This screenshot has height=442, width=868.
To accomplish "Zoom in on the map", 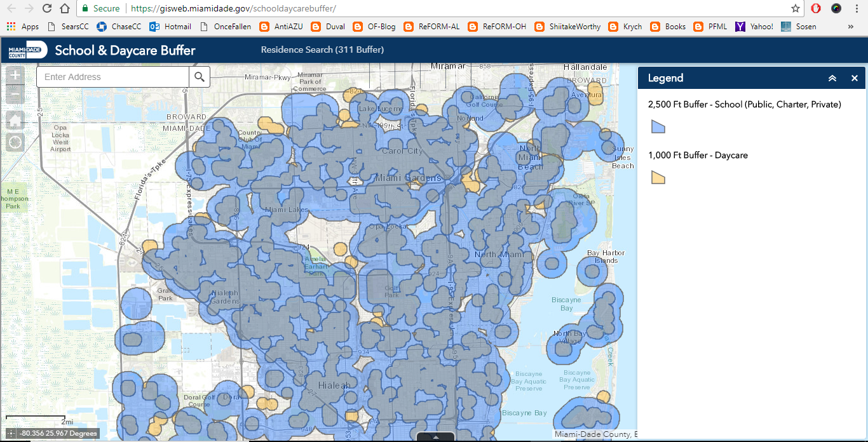I will click(15, 75).
